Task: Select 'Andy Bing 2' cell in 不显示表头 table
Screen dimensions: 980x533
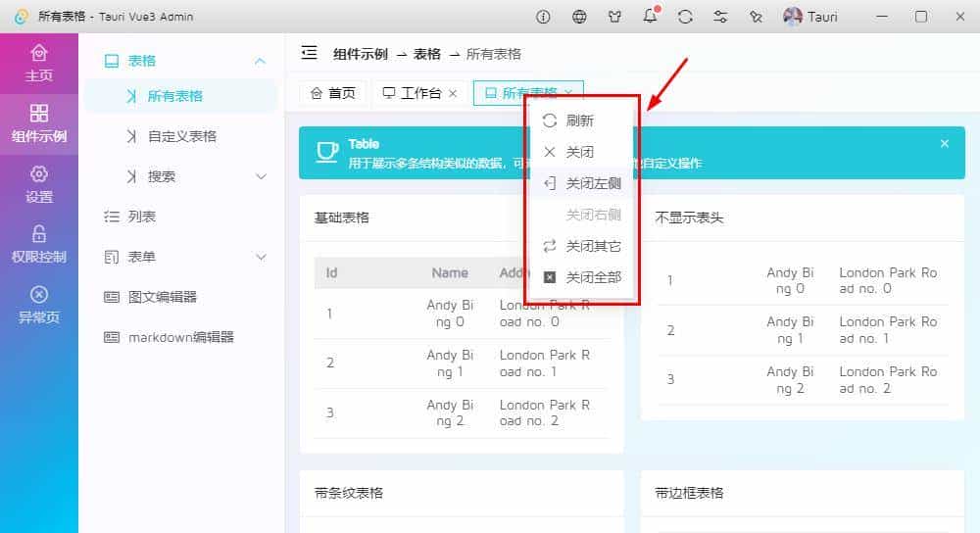Action: coord(790,380)
